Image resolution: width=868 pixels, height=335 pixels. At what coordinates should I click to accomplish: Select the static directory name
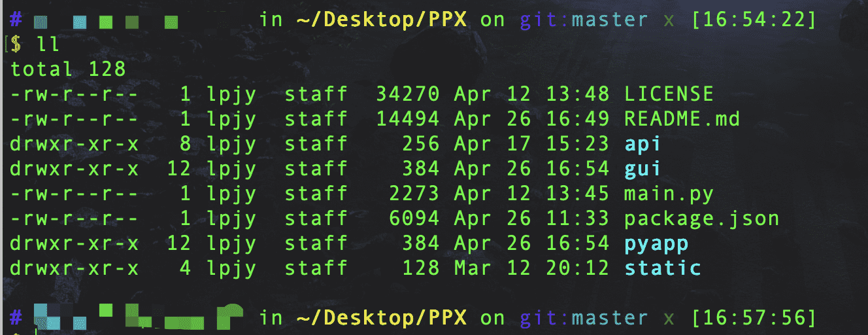pyautogui.click(x=662, y=268)
